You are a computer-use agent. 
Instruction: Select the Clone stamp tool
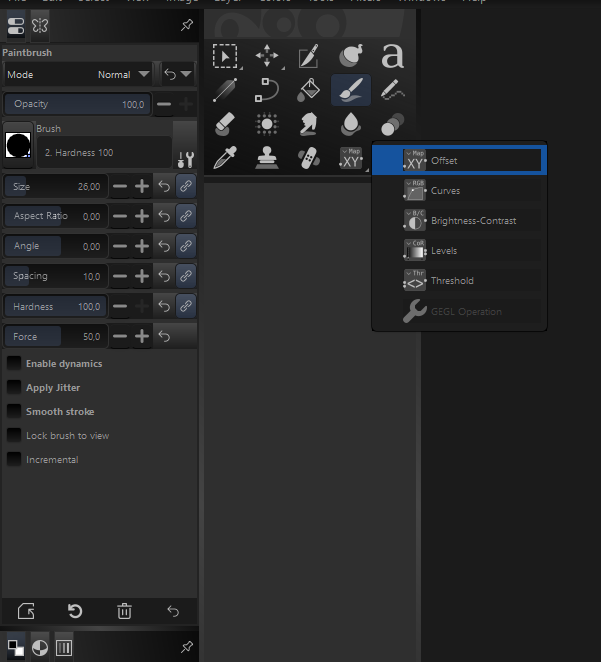click(x=267, y=157)
